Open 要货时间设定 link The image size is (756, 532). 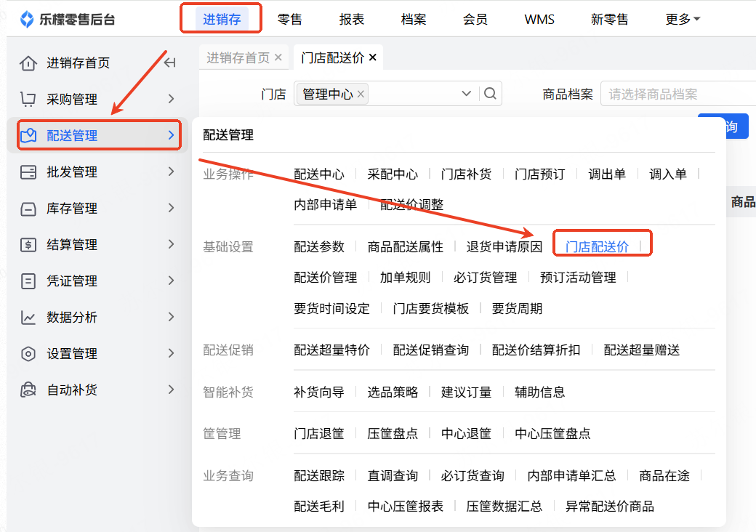331,308
